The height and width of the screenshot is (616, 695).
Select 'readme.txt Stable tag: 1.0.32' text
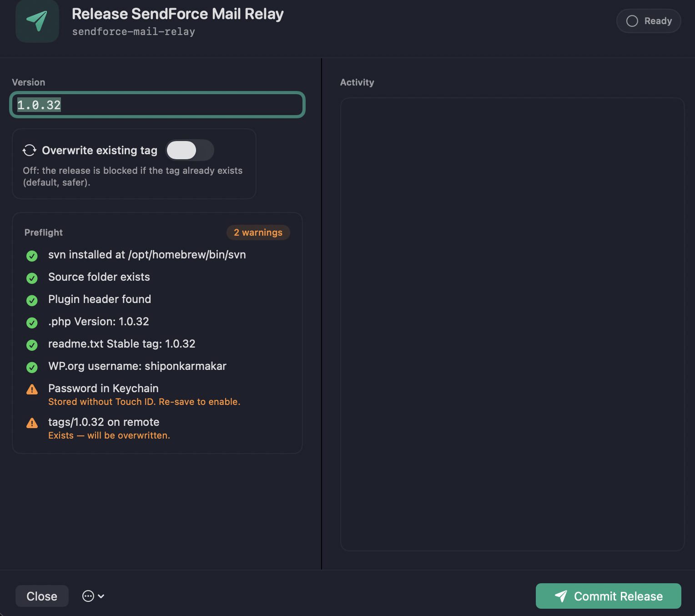click(122, 344)
